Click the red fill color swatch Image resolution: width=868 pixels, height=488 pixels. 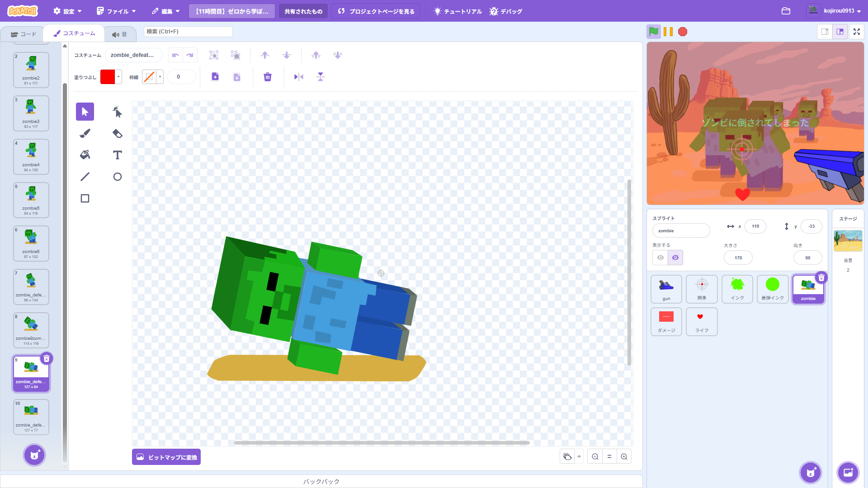108,77
